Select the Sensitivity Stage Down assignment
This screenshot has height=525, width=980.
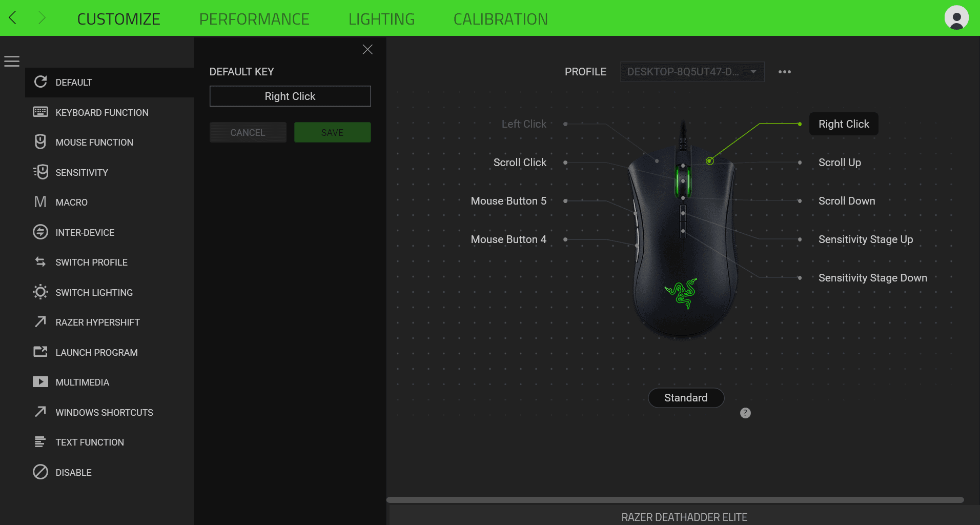(x=873, y=278)
